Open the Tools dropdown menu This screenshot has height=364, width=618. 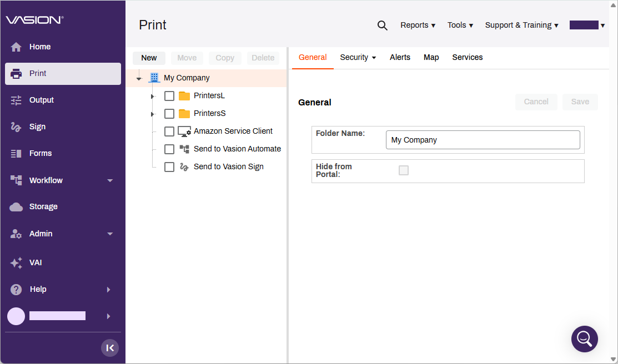coord(460,25)
